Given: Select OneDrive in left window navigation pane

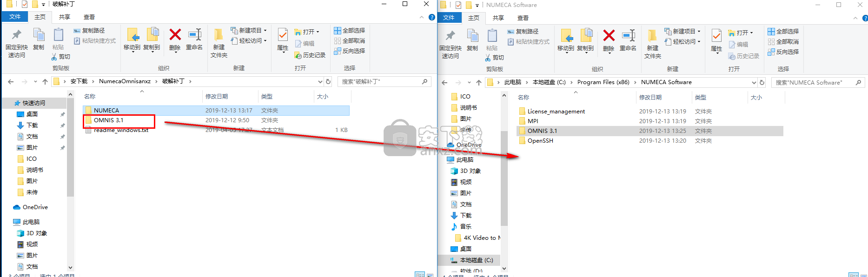Looking at the screenshot, I should coord(35,207).
